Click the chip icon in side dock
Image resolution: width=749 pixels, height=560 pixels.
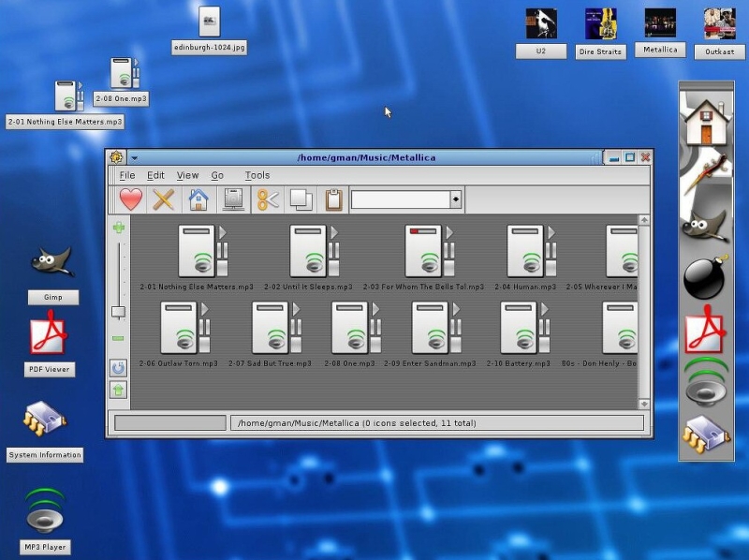(x=706, y=435)
